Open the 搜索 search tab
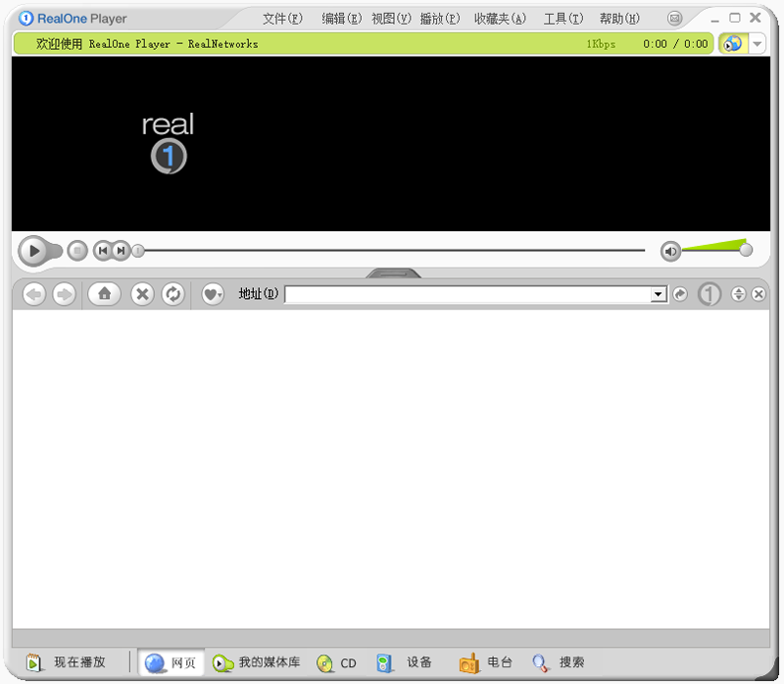This screenshot has width=784, height=684. [558, 662]
